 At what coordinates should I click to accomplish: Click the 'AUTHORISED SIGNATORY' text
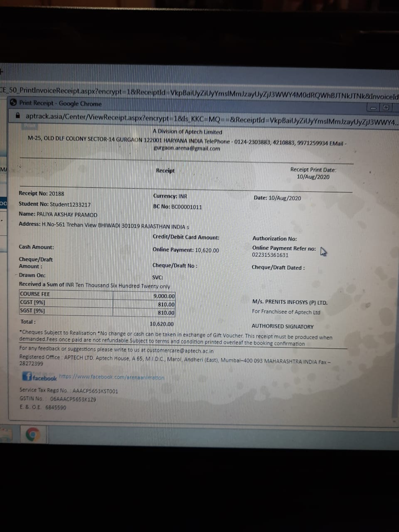pos(283,326)
